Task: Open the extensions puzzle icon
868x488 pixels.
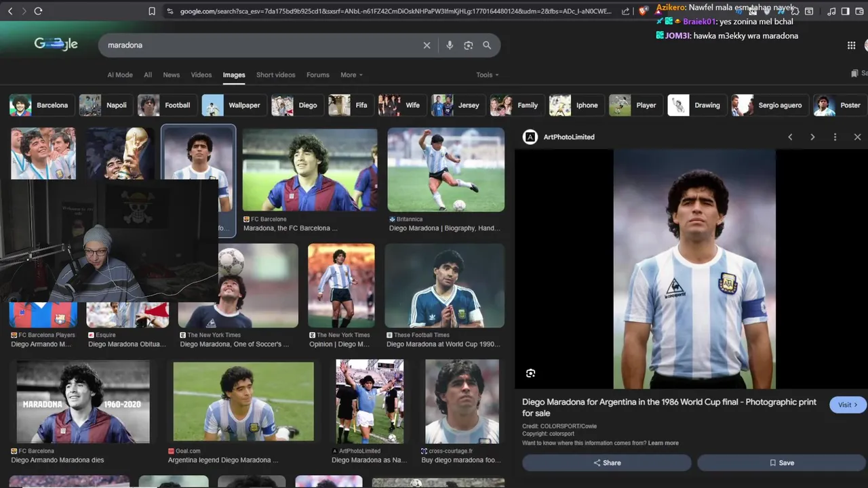Action: tap(795, 11)
